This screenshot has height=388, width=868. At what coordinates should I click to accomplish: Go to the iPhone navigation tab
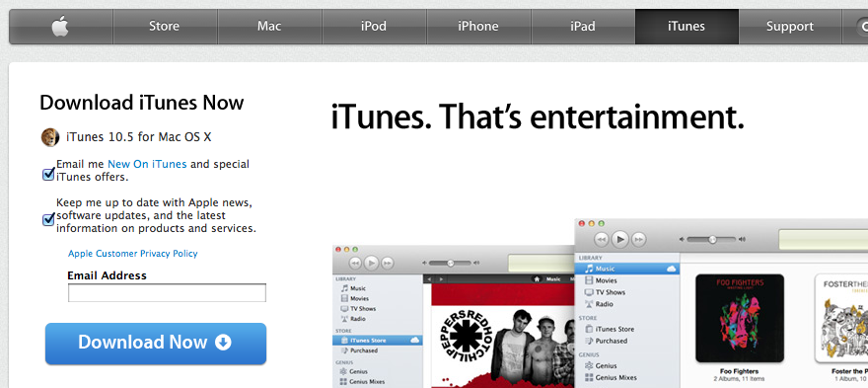point(478,26)
